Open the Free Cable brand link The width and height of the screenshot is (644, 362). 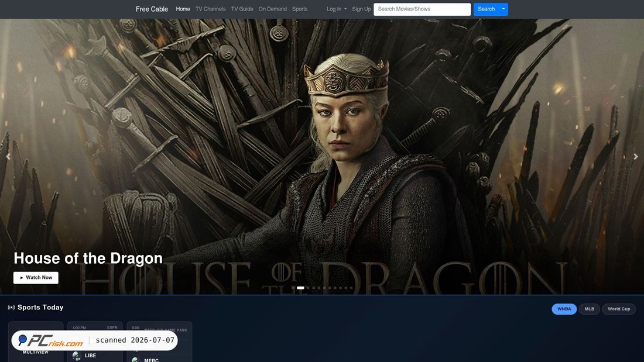(x=152, y=9)
